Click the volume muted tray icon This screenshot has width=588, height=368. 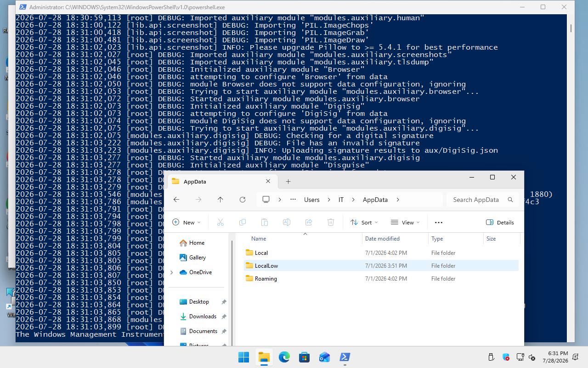tap(532, 357)
